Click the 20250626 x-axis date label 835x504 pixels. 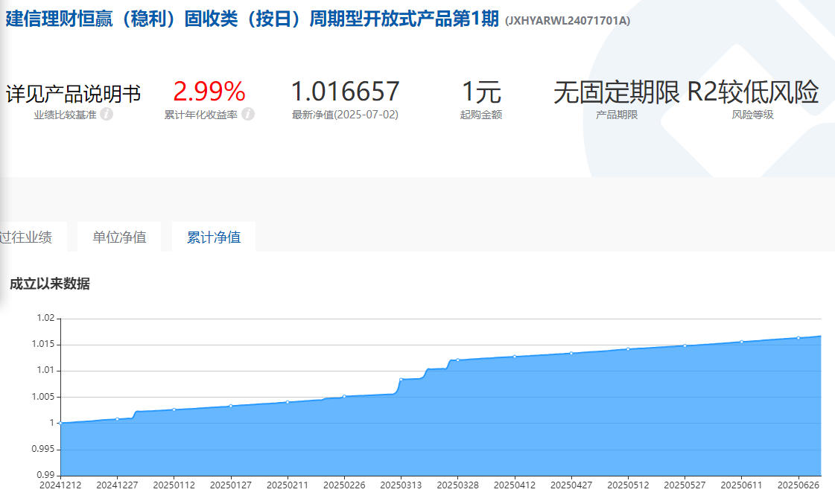799,485
